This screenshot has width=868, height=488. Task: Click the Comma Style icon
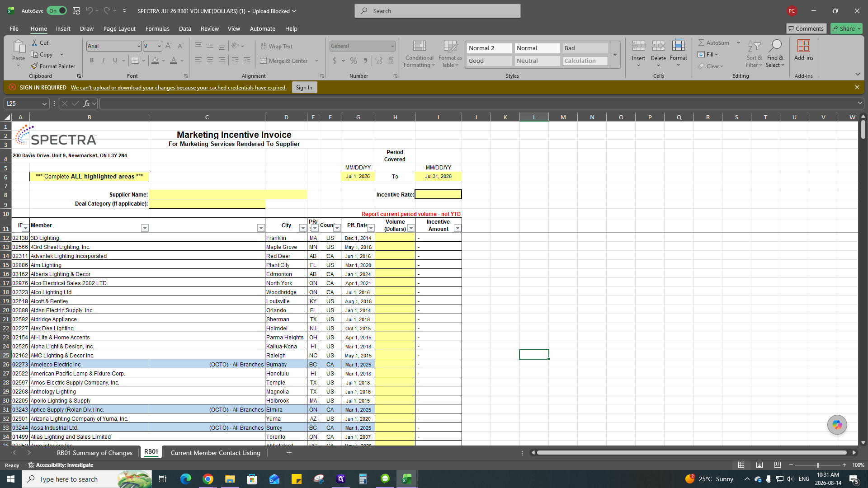(365, 61)
